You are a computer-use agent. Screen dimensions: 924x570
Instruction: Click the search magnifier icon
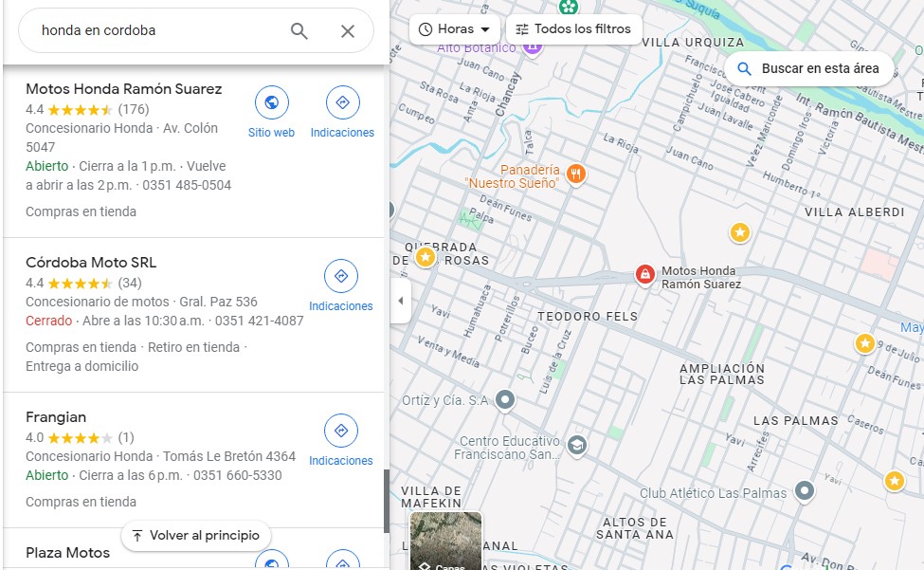click(x=299, y=31)
